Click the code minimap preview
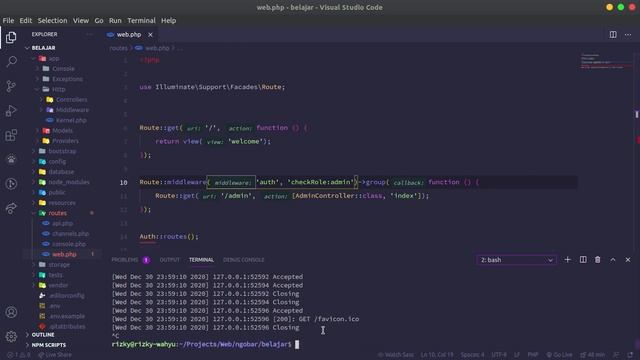This screenshot has width=640, height=360. tap(606, 61)
